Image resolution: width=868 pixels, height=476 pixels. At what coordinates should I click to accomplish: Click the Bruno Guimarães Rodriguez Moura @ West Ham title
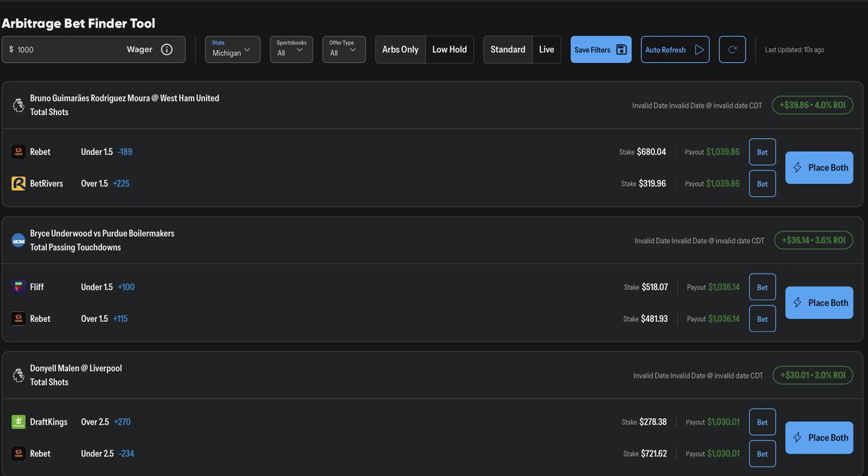(x=124, y=98)
